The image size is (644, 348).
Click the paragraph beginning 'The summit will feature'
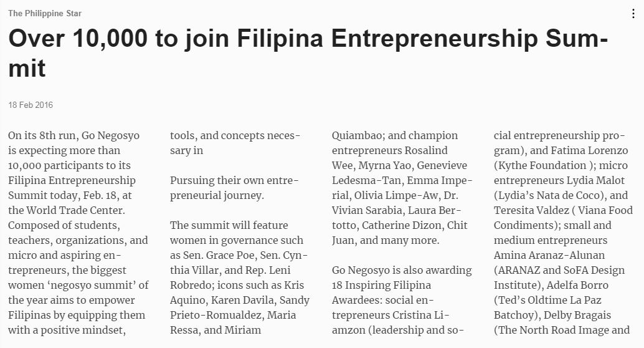coord(239,278)
